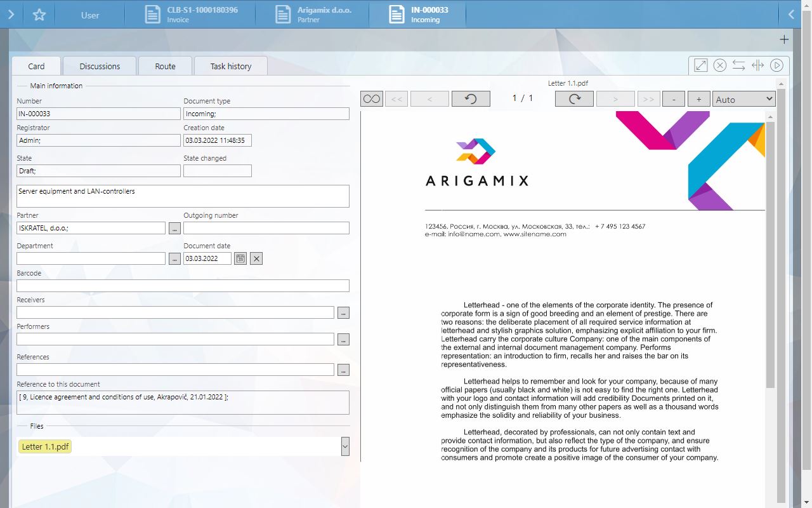Open the Partner selection ellipsis button
Screen dimensions: 812x508
click(x=174, y=228)
